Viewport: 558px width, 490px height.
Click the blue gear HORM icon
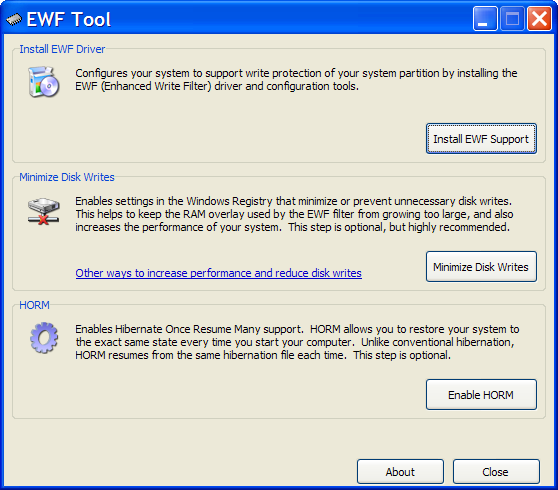click(44, 337)
